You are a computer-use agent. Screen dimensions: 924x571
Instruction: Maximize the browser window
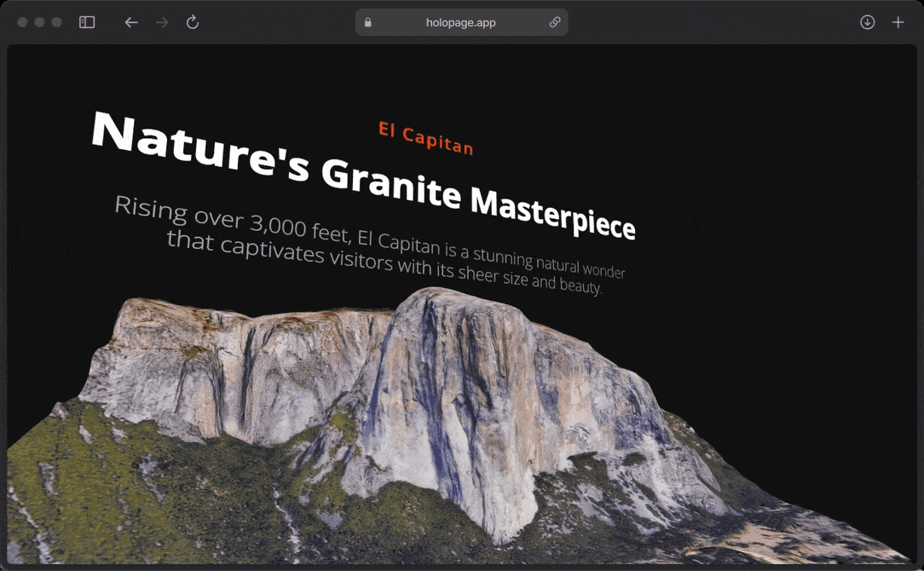pos(57,22)
